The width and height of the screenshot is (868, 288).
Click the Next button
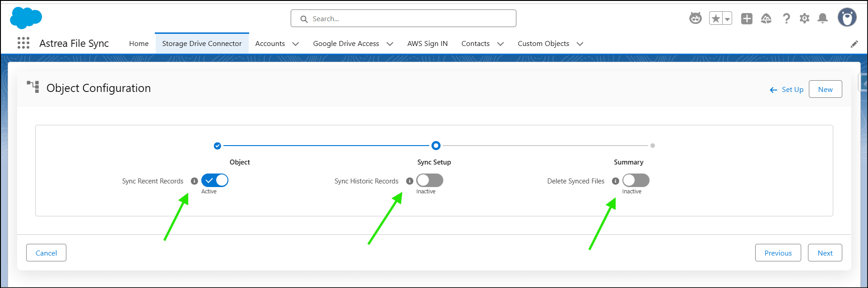click(x=825, y=253)
